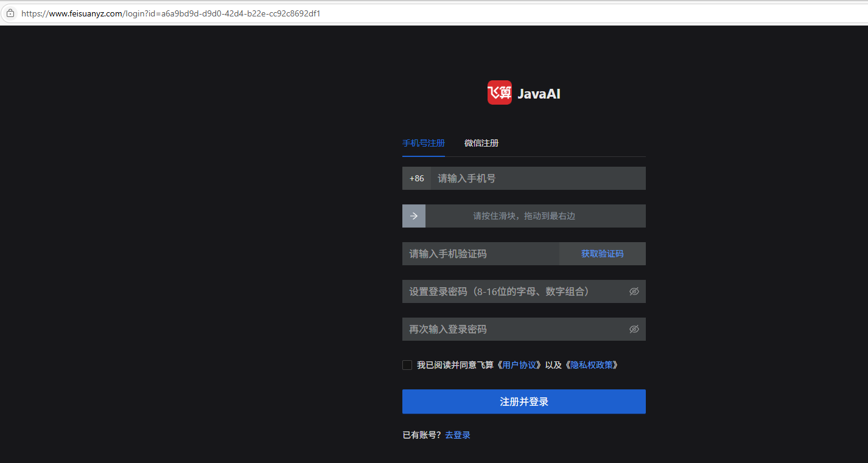Switch to the 微信注册 tab
The width and height of the screenshot is (868, 463).
[481, 143]
